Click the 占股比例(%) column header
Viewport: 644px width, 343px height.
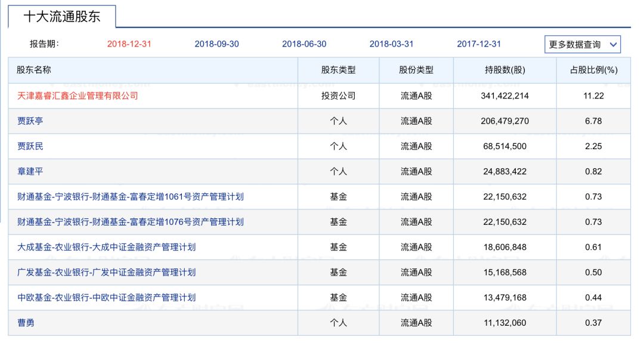[x=593, y=70]
